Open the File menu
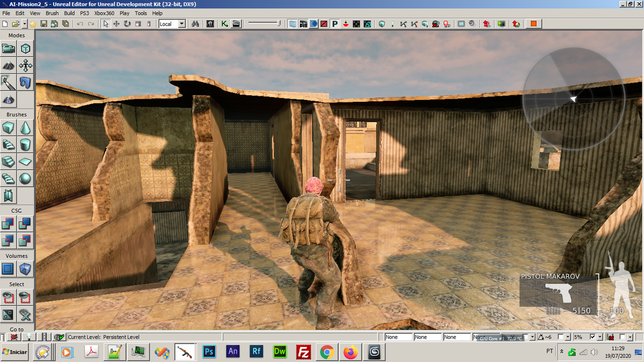644x362 pixels. pyautogui.click(x=6, y=13)
